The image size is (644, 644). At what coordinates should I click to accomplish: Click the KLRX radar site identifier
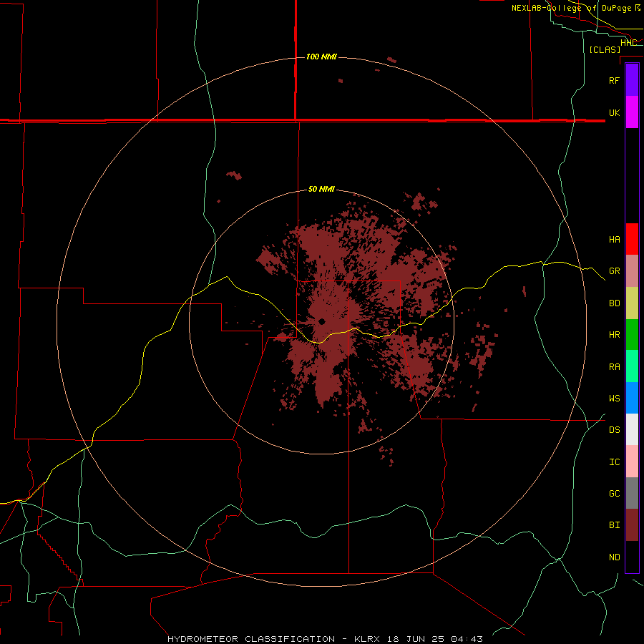[368, 639]
